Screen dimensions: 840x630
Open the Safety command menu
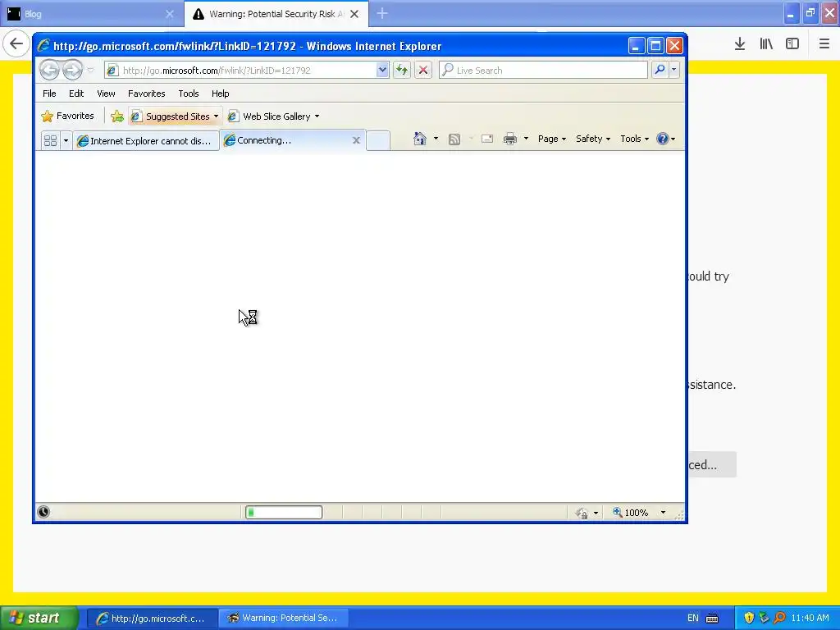click(x=592, y=139)
